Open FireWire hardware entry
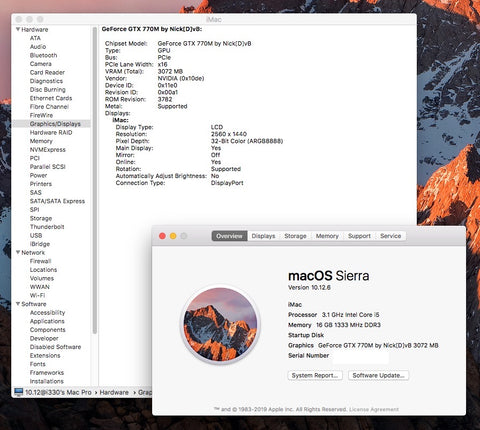This screenshot has width=480, height=430. tap(41, 115)
